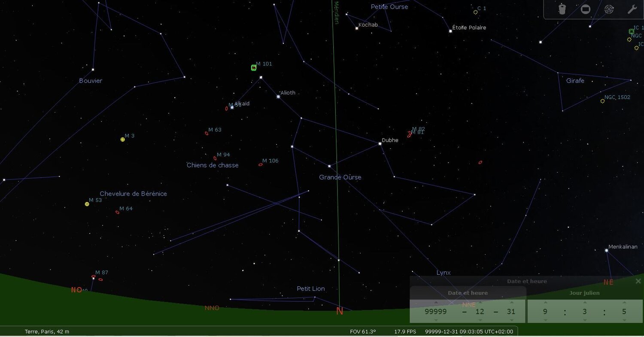Image resolution: width=644 pixels, height=337 pixels.
Task: Click the Petit Lion constellation label
Action: pyautogui.click(x=311, y=288)
